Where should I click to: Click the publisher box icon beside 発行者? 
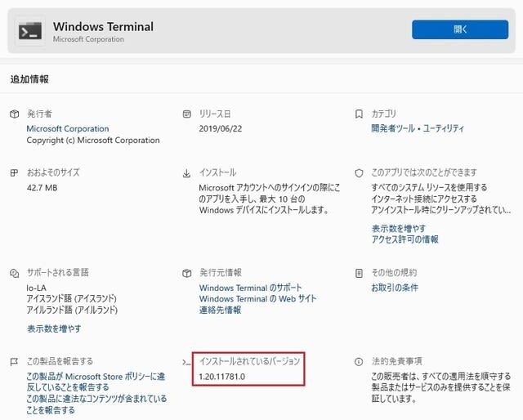(x=15, y=114)
